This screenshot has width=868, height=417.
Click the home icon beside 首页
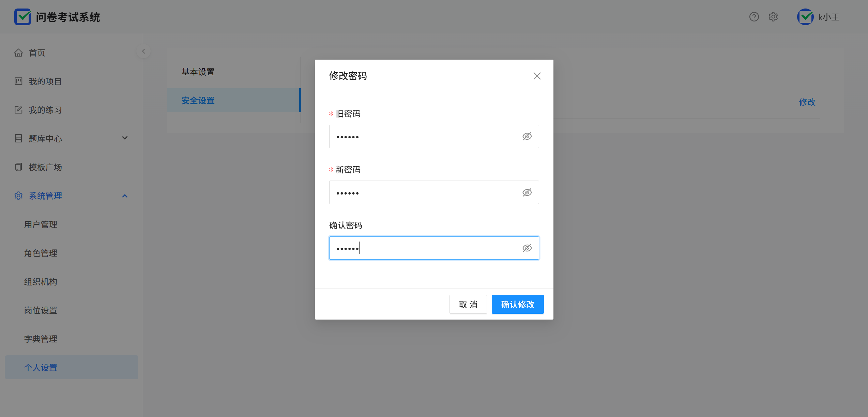click(18, 53)
